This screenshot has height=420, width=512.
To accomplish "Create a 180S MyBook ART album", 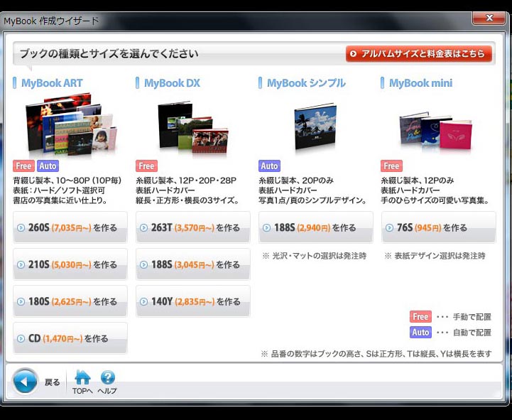I will click(70, 301).
